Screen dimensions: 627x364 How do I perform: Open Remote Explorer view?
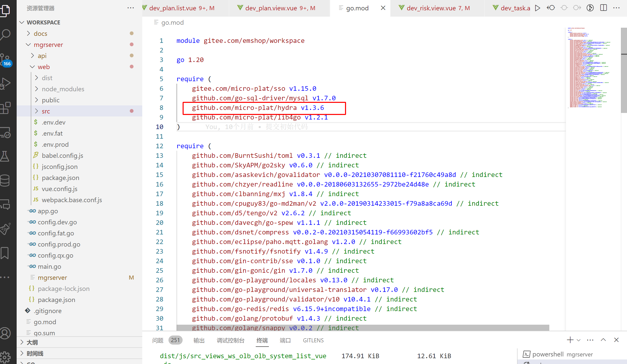click(x=6, y=133)
